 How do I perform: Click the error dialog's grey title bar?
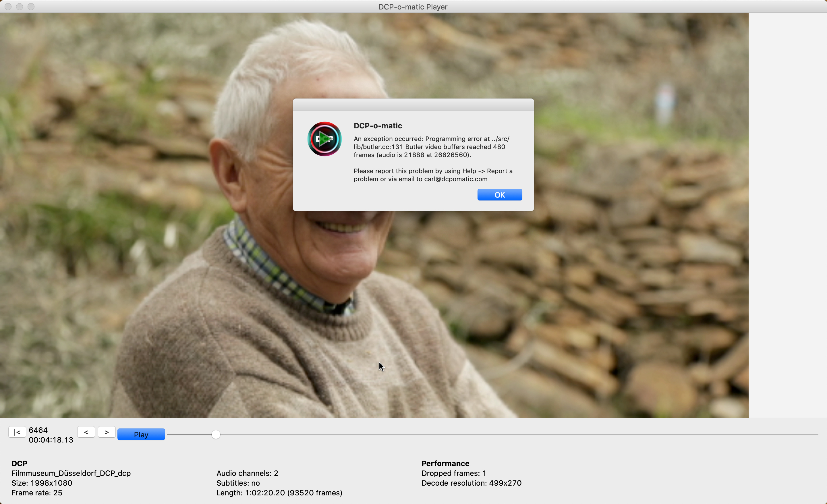(413, 105)
